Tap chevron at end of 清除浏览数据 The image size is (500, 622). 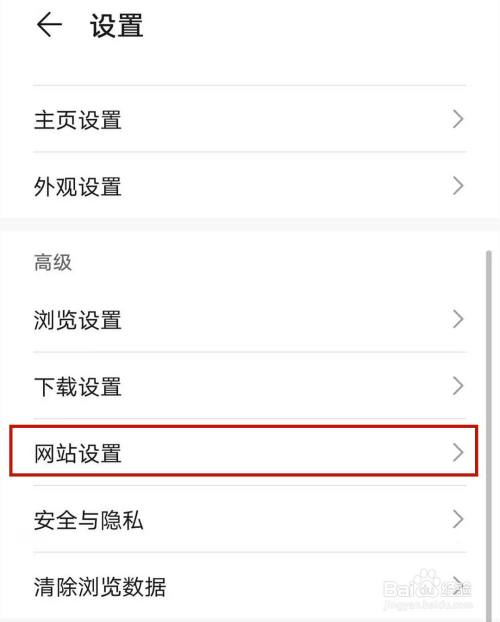tap(458, 586)
